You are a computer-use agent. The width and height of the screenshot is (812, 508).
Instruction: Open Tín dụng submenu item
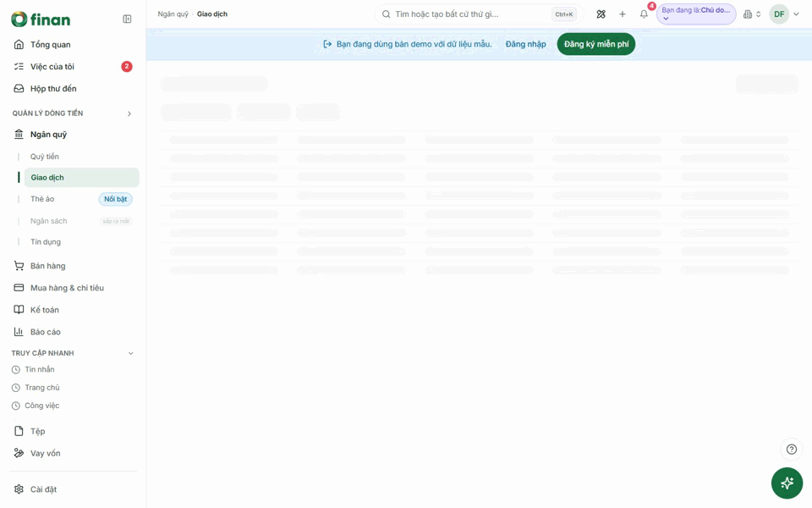[46, 242]
